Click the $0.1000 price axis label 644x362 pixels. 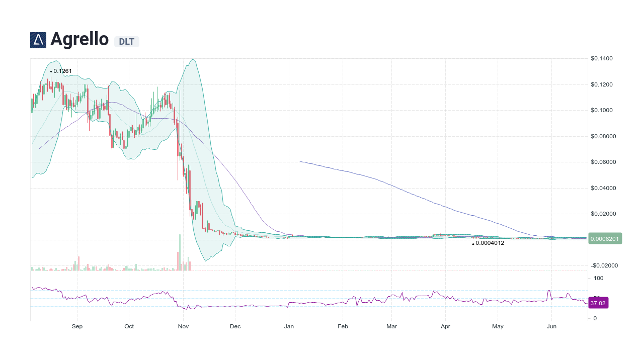tap(602, 111)
